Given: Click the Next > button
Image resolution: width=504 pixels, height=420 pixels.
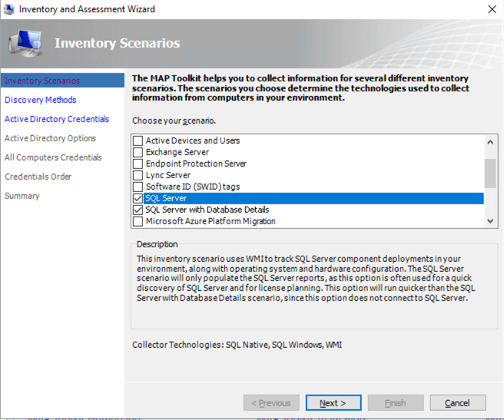Looking at the screenshot, I should coord(333,403).
